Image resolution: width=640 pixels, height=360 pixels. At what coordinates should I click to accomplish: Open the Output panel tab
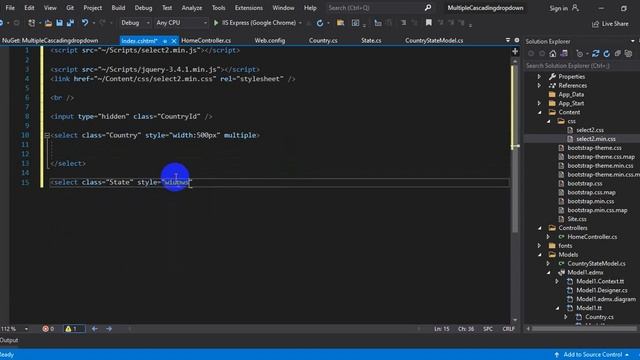[x=9, y=340]
